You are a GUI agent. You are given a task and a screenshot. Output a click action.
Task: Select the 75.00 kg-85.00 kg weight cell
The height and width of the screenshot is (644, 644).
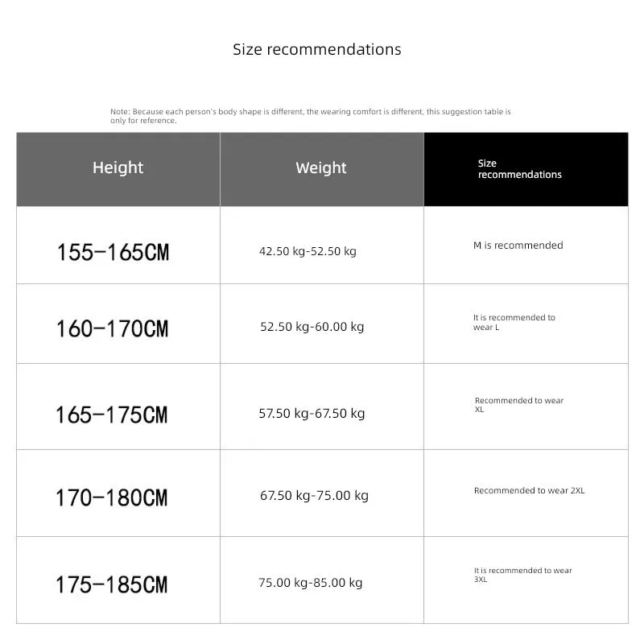click(322, 580)
